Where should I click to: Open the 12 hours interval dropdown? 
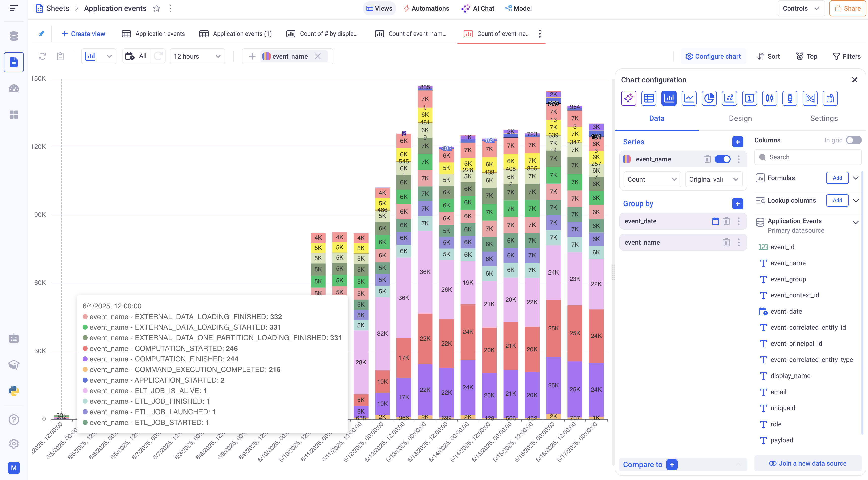[x=197, y=57]
